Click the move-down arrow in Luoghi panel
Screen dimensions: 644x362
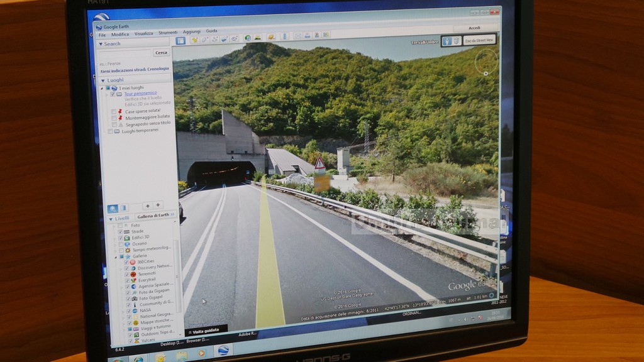(158, 205)
